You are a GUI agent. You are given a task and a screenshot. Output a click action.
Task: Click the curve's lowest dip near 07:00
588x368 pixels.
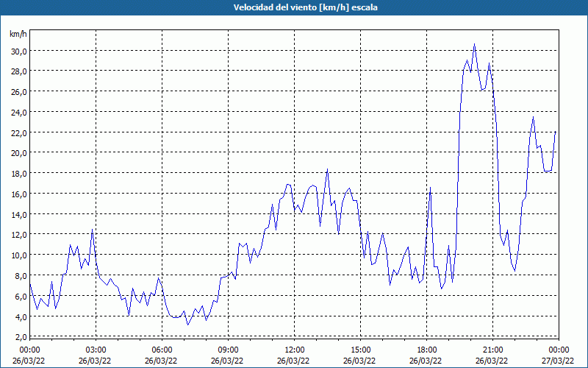coord(188,325)
